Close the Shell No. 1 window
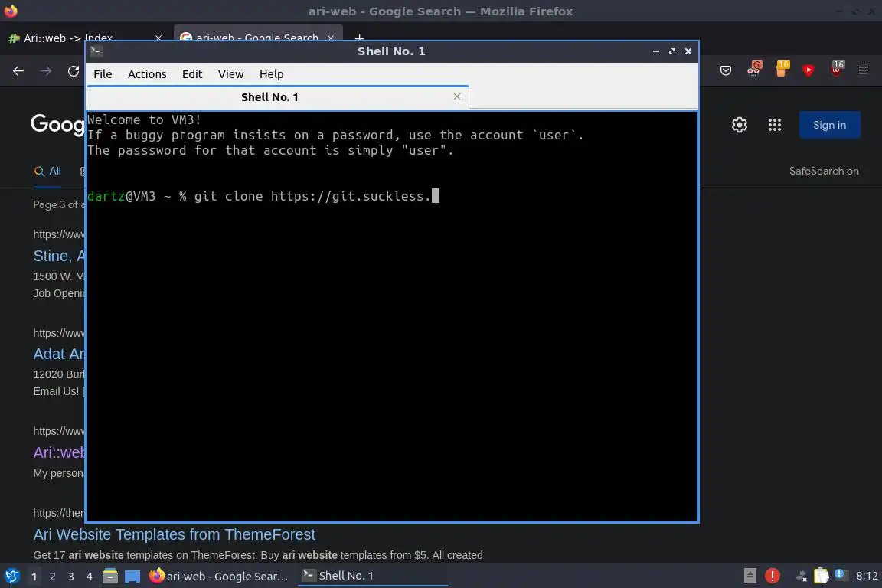This screenshot has height=588, width=882. point(688,51)
